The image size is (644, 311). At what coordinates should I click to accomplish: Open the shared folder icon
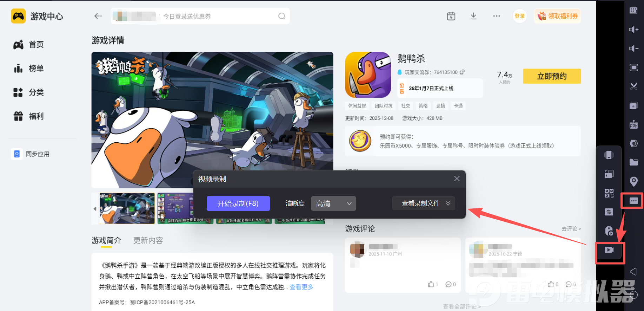tap(633, 162)
